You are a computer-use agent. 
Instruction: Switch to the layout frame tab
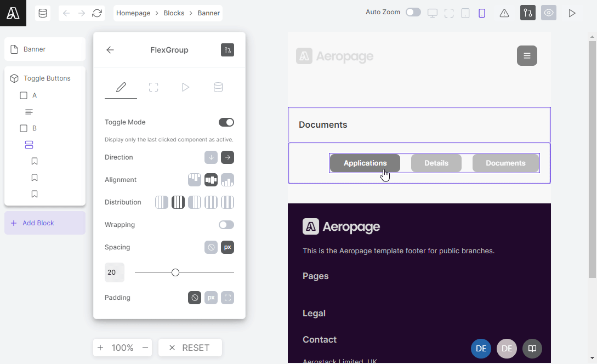[x=153, y=87]
